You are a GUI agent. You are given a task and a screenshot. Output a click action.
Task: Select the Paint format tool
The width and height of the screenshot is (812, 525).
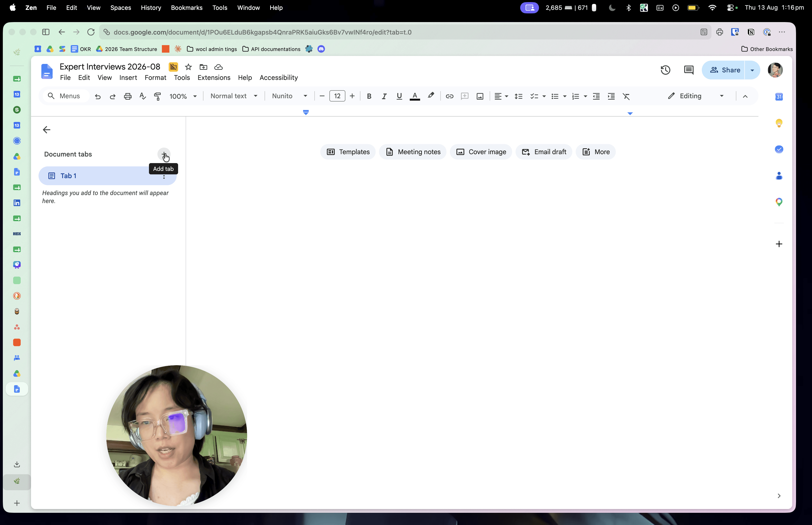(x=157, y=97)
